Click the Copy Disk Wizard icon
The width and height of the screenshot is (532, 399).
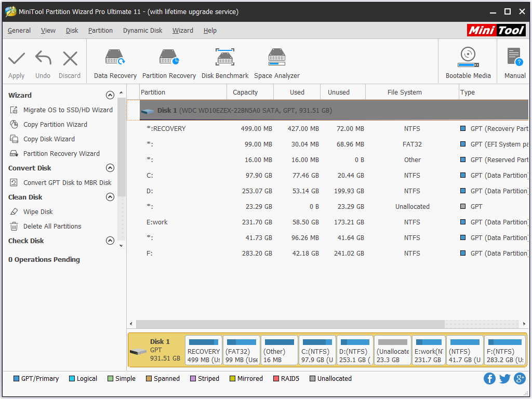pos(14,139)
